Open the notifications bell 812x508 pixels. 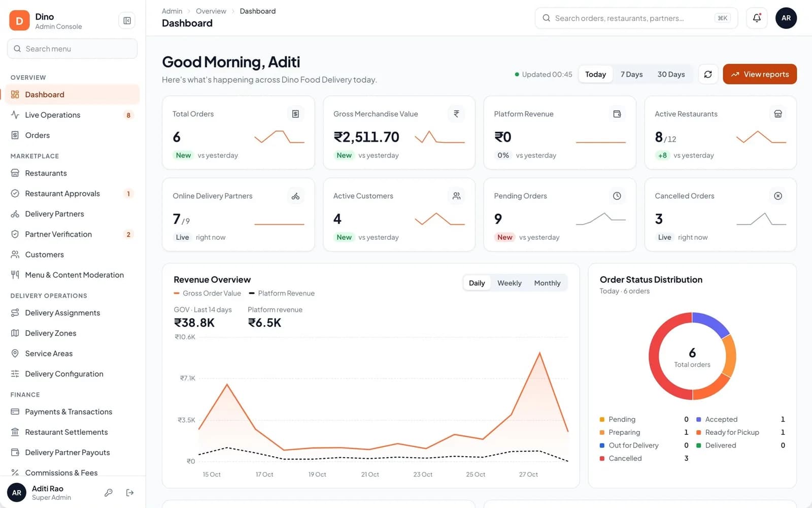(x=757, y=18)
